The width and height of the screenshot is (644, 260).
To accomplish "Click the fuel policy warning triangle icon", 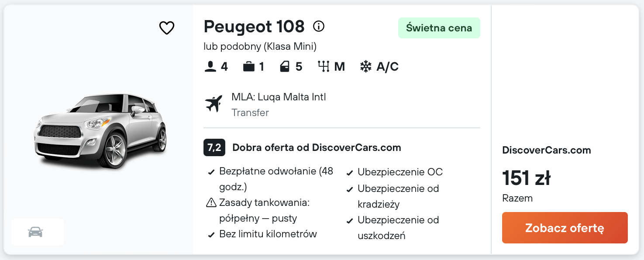I will coord(211,203).
